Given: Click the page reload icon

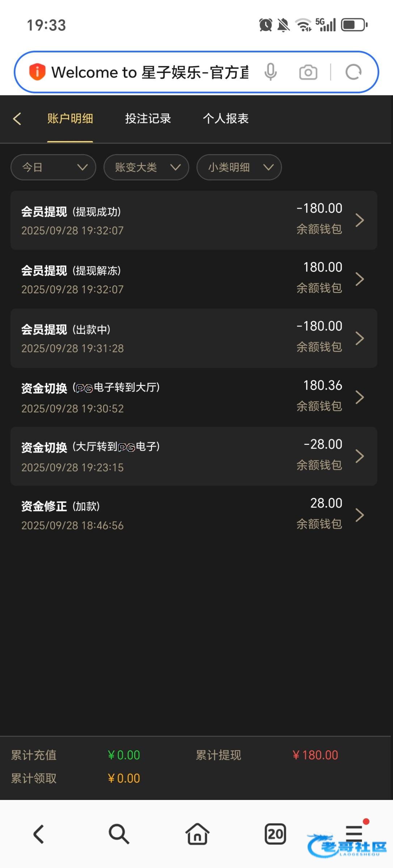Looking at the screenshot, I should pos(353,72).
